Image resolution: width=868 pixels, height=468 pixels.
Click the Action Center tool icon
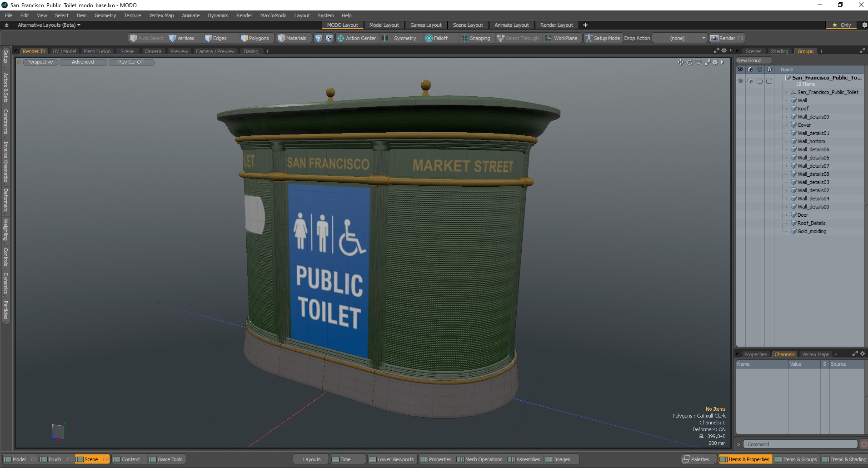coord(341,38)
